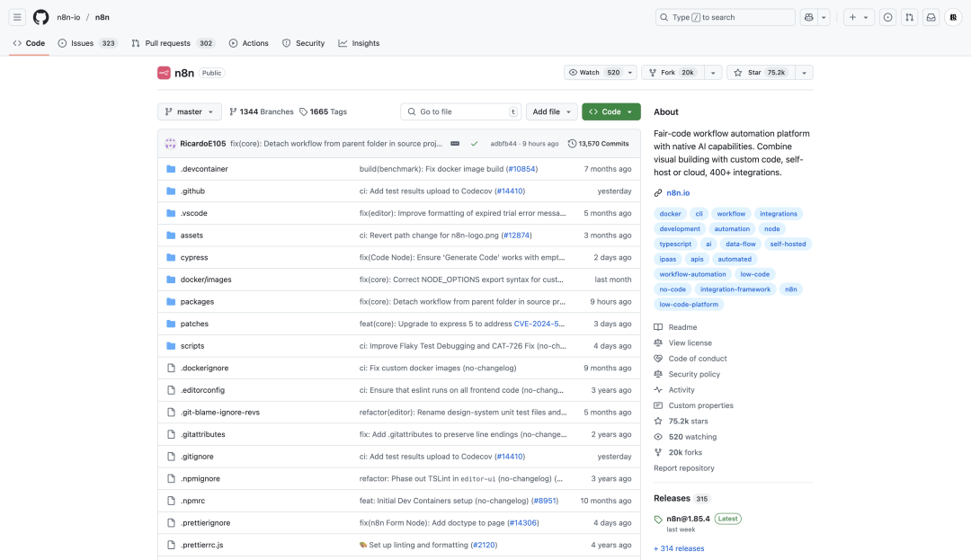Switch to the Pull requests tab
Viewport: 971px width, 560px height.
tap(173, 43)
